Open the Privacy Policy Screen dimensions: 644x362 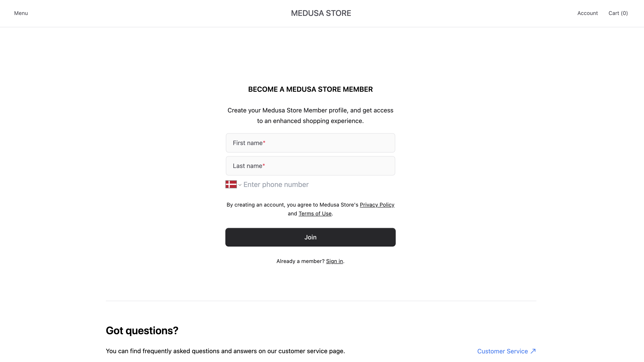(x=377, y=205)
